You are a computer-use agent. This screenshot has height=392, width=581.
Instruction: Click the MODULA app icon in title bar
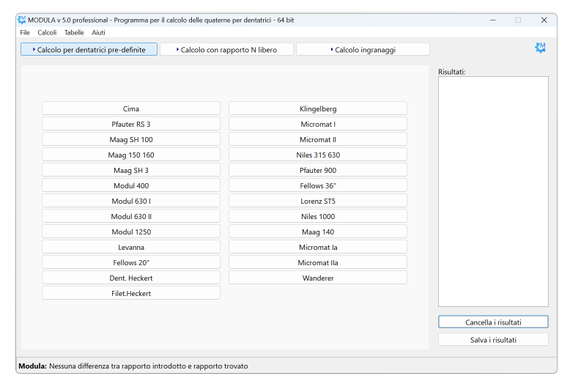(x=22, y=20)
